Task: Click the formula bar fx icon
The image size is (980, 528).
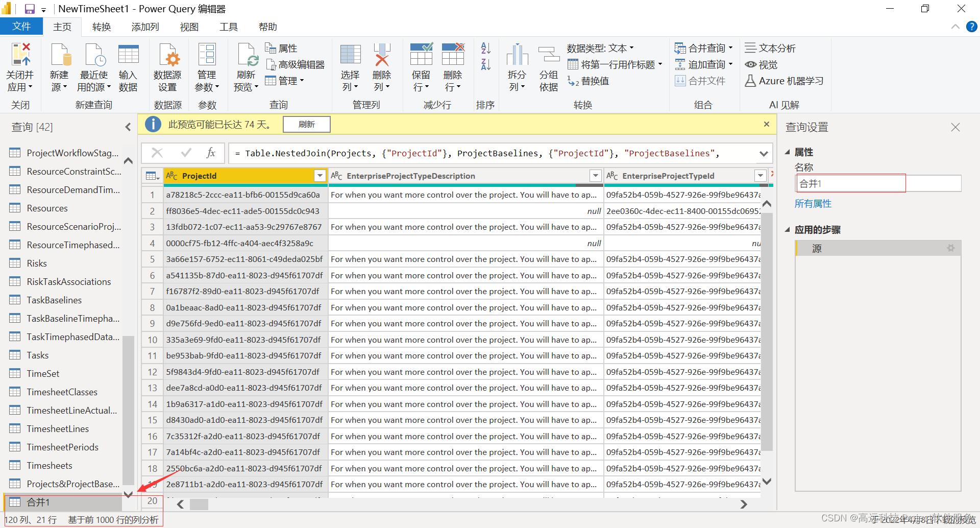Action: (x=211, y=153)
